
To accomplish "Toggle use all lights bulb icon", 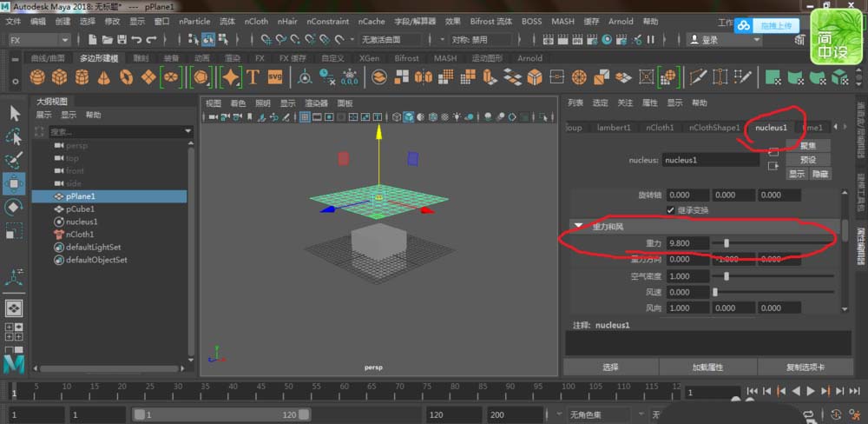I will (457, 117).
